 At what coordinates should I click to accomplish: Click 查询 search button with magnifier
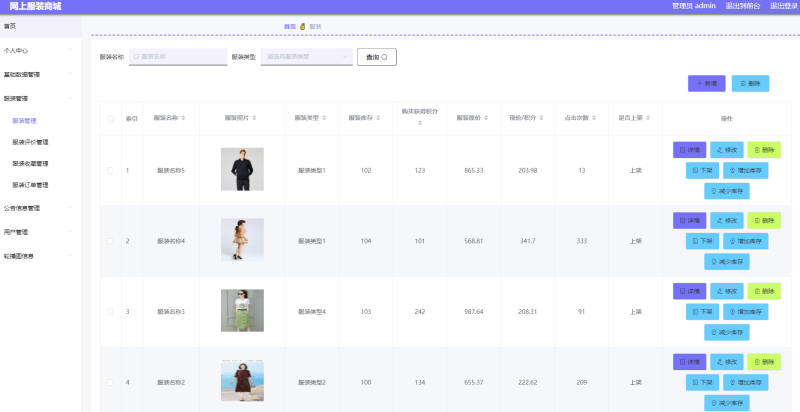(377, 57)
